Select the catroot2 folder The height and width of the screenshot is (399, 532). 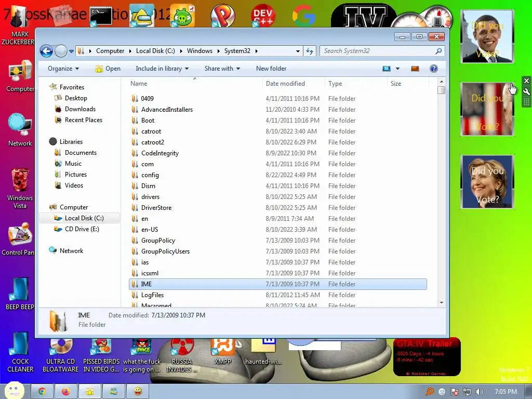[x=277, y=142]
